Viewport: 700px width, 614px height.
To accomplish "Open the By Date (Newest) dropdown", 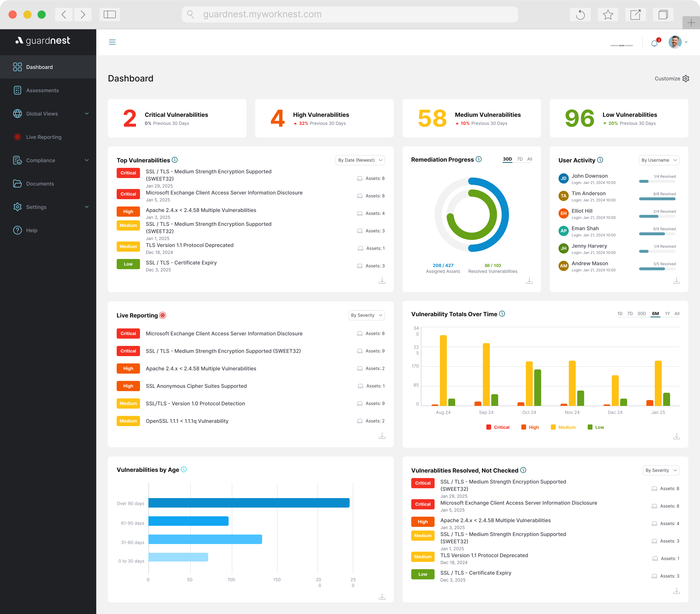I will [x=360, y=160].
